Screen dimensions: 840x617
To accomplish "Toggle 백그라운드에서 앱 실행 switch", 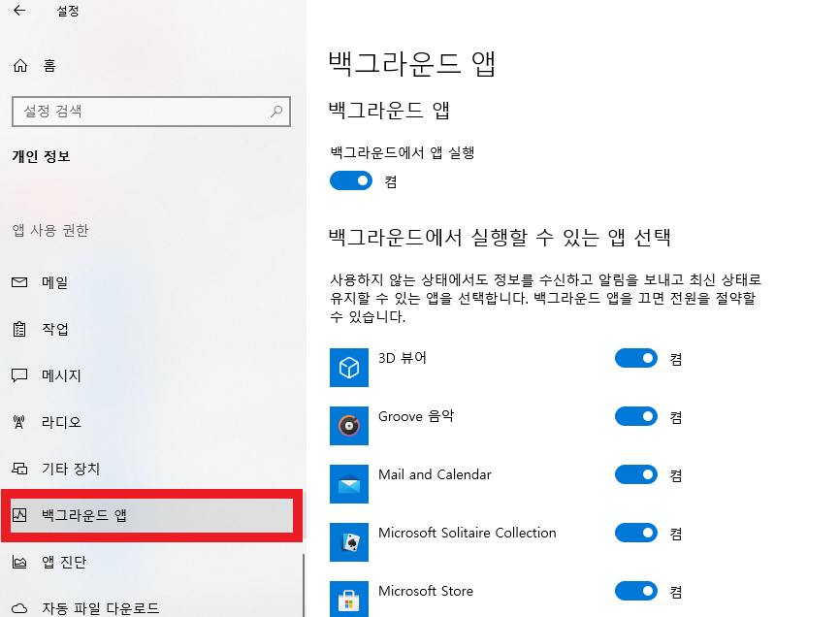I will 351,180.
